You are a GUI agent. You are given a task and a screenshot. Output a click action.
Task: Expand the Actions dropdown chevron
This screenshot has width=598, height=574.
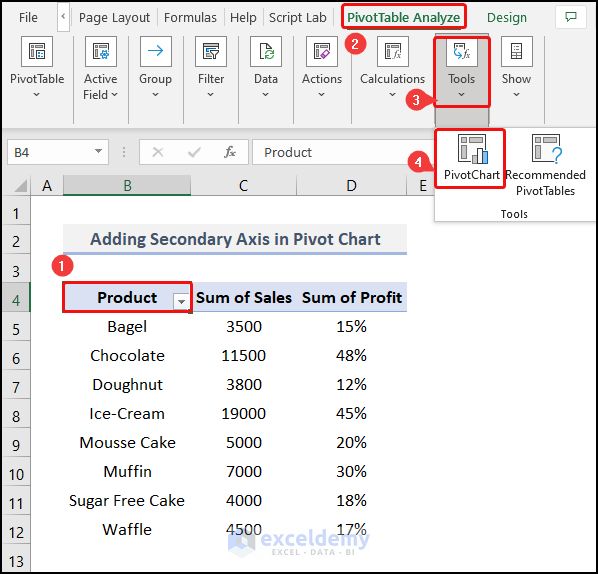(322, 94)
